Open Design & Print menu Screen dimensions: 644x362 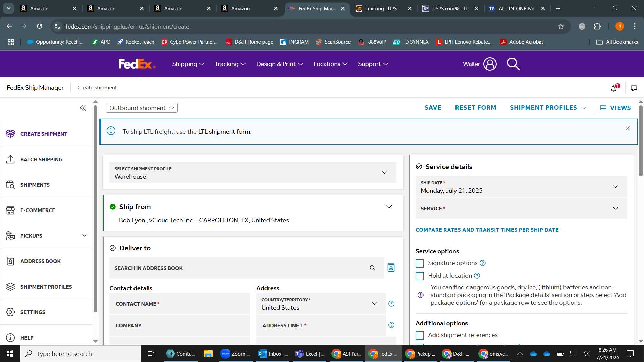tap(279, 64)
